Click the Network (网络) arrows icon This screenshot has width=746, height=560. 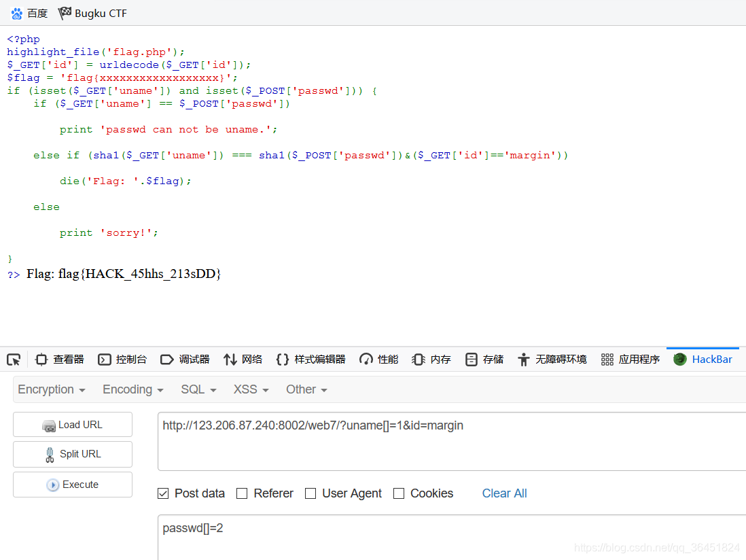click(x=230, y=360)
